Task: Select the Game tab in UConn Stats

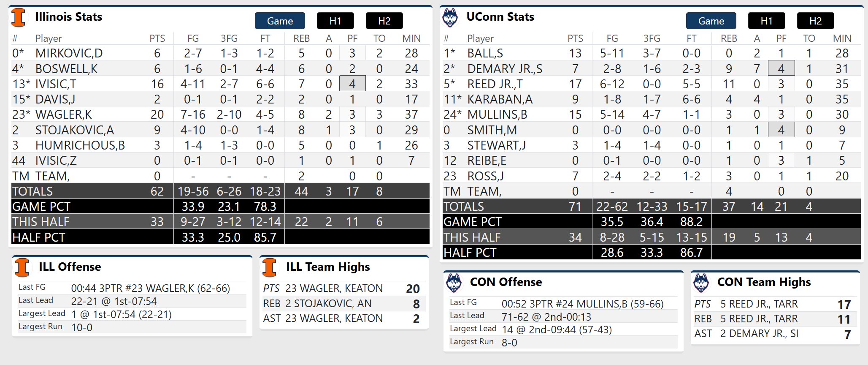Action: (x=711, y=21)
